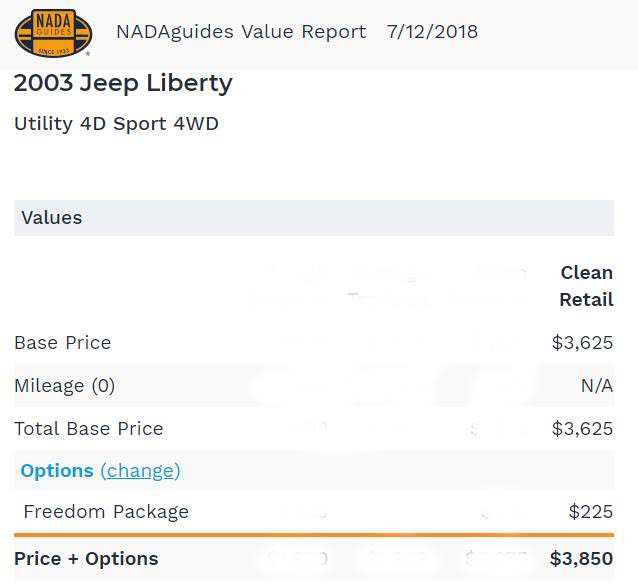Click the $3,850 total price value
The height and width of the screenshot is (588, 638).
(581, 558)
